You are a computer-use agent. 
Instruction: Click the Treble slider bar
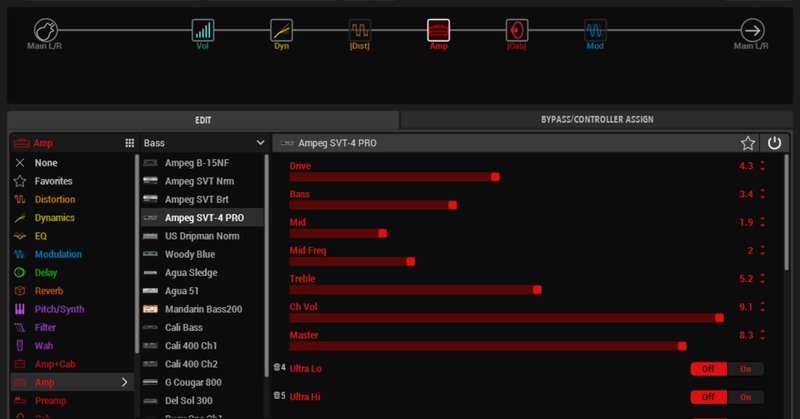pyautogui.click(x=415, y=290)
